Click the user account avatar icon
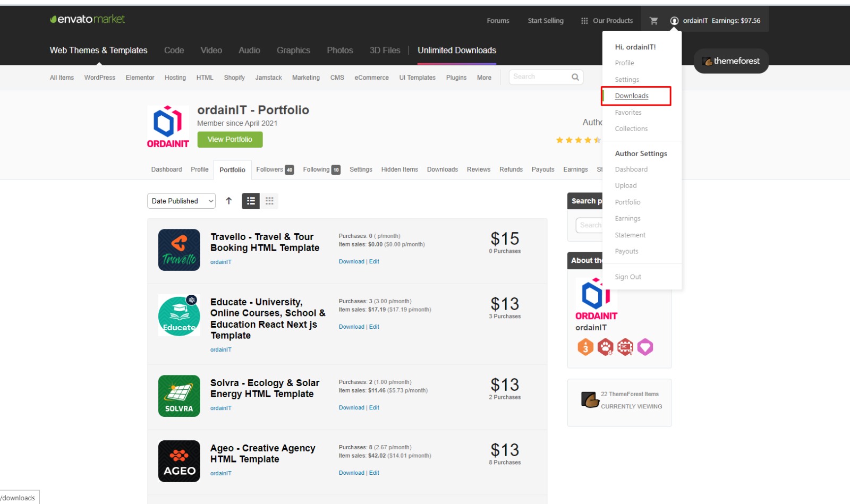The height and width of the screenshot is (504, 850). click(674, 21)
